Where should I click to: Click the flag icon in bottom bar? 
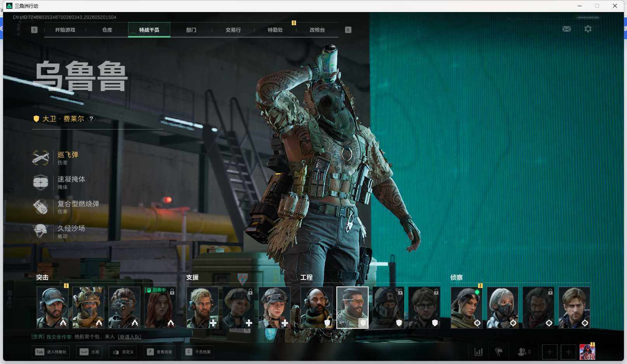[499, 352]
